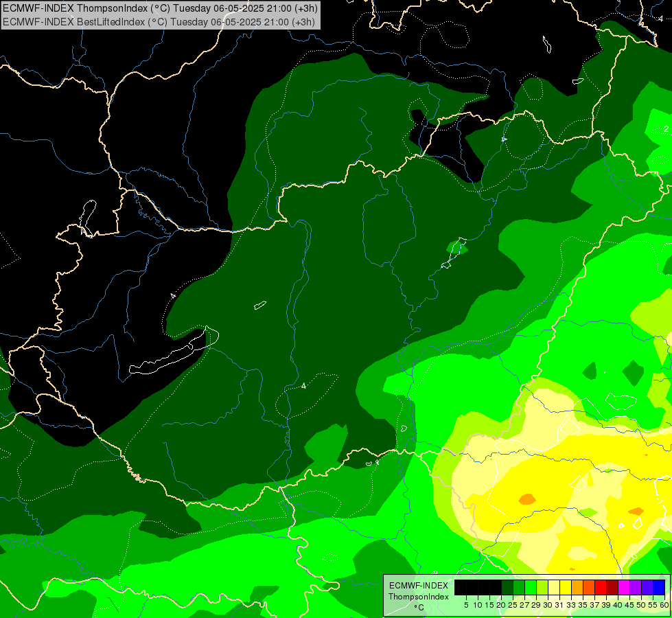Select the magenta 40–45 legend swatch
The image size is (672, 618).
(623, 587)
